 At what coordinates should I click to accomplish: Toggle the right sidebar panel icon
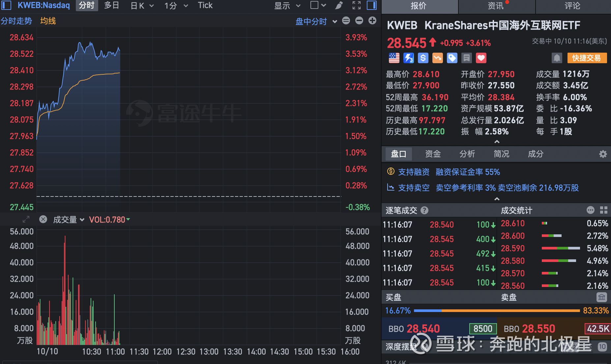click(x=371, y=5)
